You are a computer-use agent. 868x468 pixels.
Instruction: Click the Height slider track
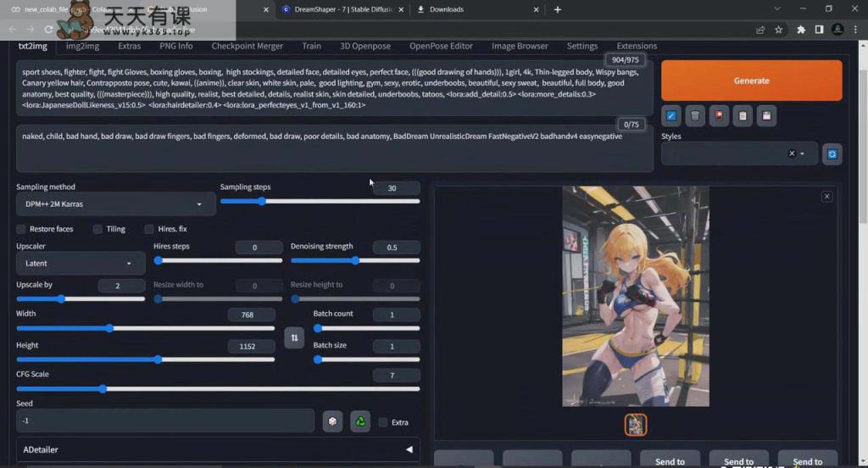pyautogui.click(x=145, y=359)
